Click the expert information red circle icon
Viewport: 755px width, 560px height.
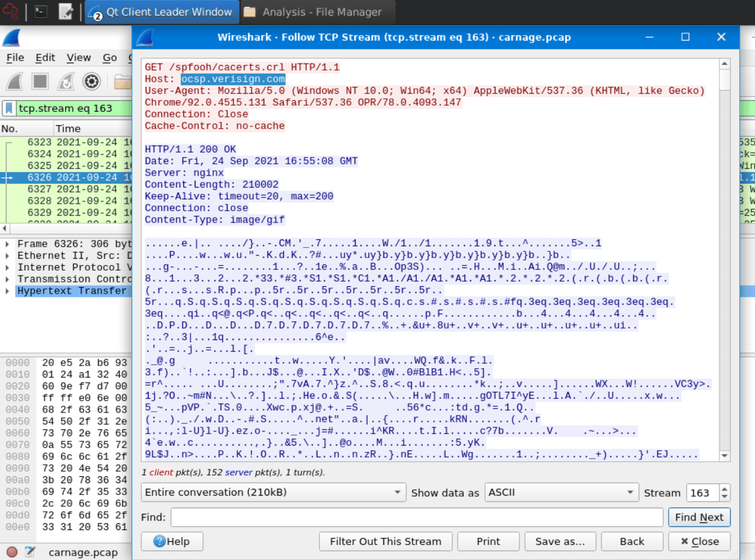11,552
